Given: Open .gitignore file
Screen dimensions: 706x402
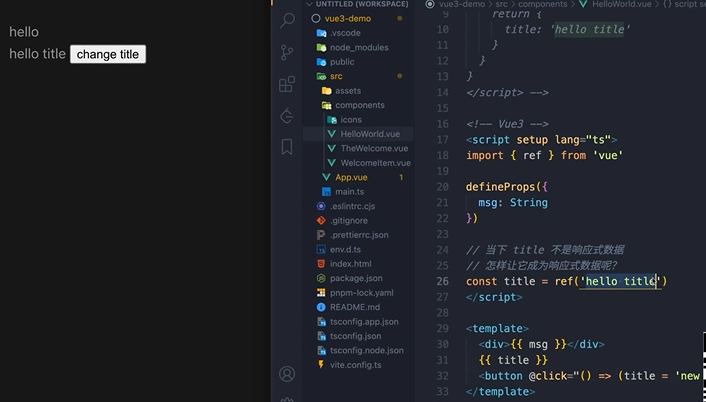Looking at the screenshot, I should [349, 220].
